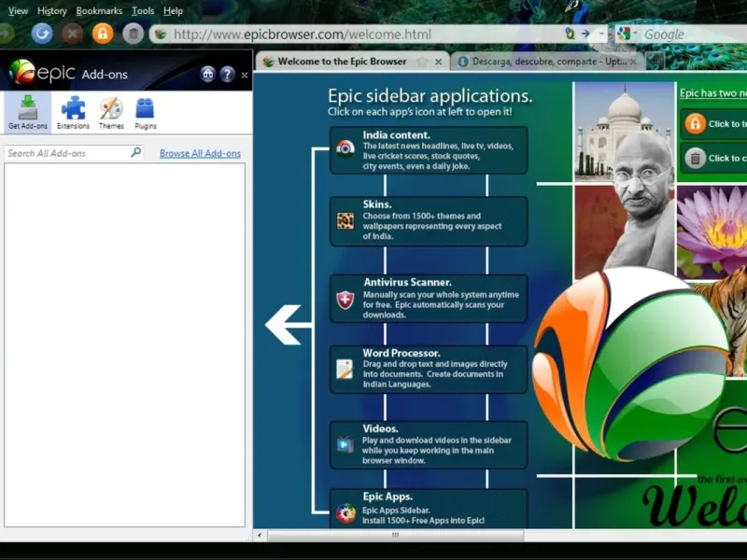Click the Add-ons sidebar help icon

pyautogui.click(x=227, y=74)
